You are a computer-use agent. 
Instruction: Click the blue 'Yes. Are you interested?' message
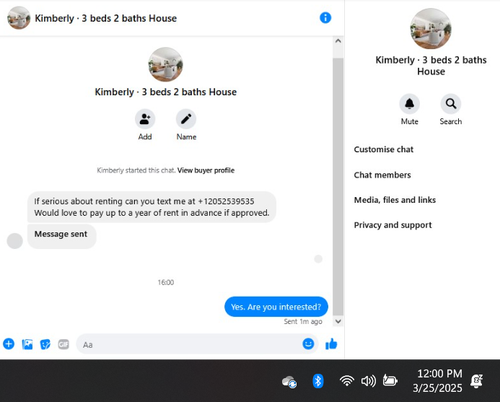[276, 307]
